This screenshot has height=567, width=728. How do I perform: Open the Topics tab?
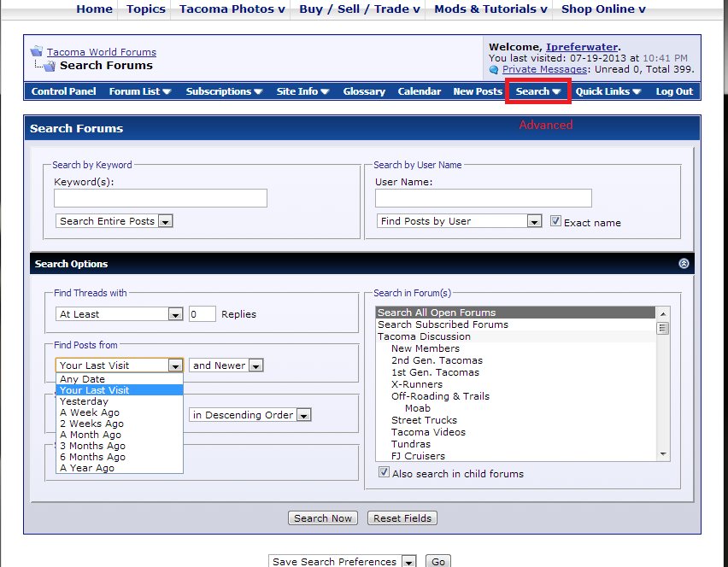click(146, 9)
